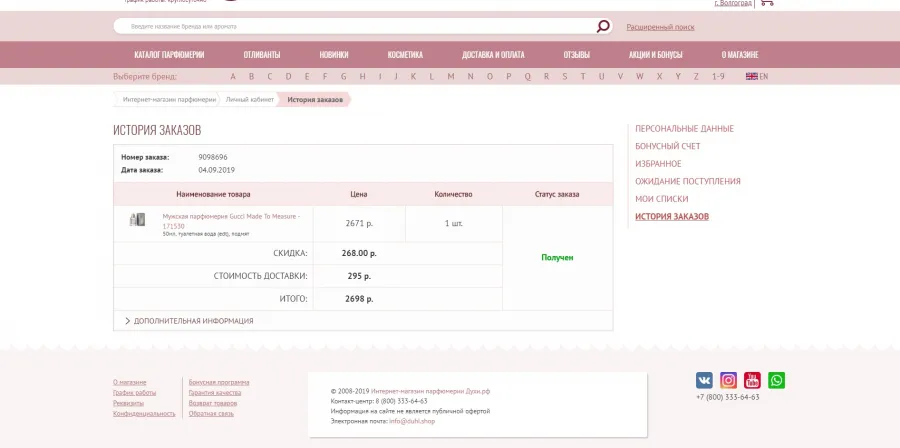The width and height of the screenshot is (900, 448).
Task: Click История заказов breadcrumb
Action: (x=315, y=99)
